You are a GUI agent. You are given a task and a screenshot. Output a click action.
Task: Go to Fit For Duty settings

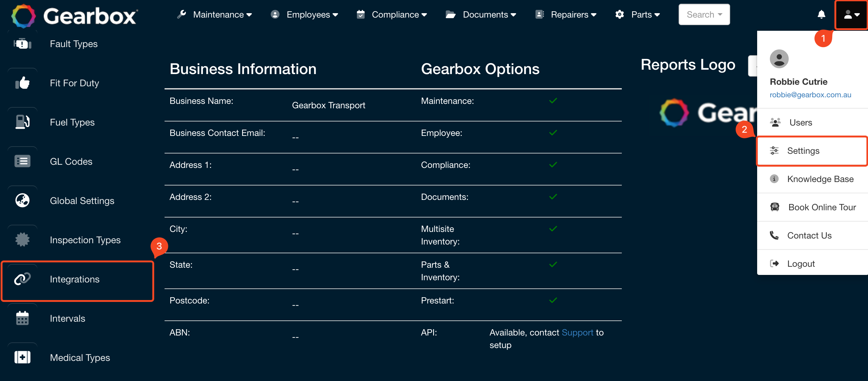click(74, 83)
